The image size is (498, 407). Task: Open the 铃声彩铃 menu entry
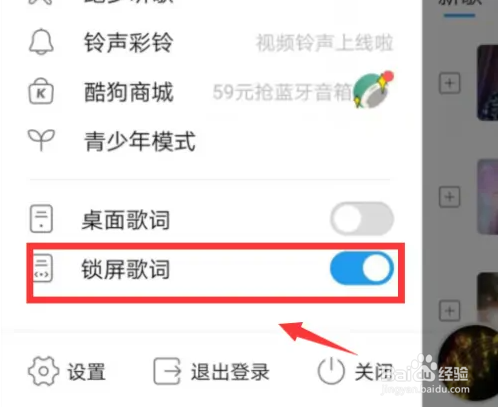pos(129,43)
